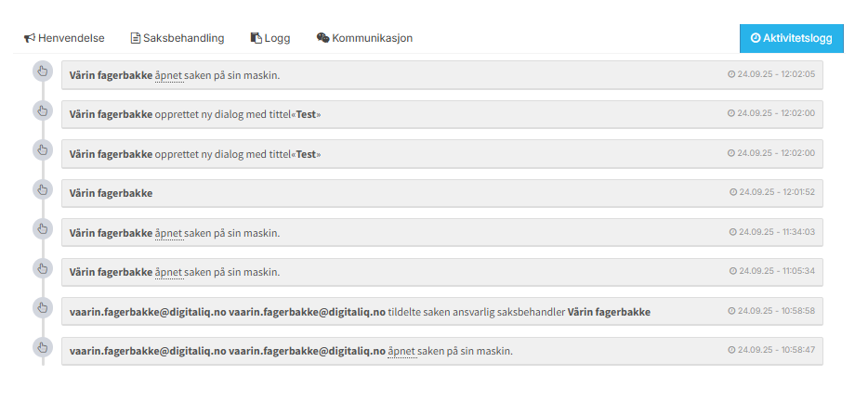The height and width of the screenshot is (401, 868).
Task: Click underlined 'åpnet' in the 11:05:34 entry
Action: tap(169, 272)
